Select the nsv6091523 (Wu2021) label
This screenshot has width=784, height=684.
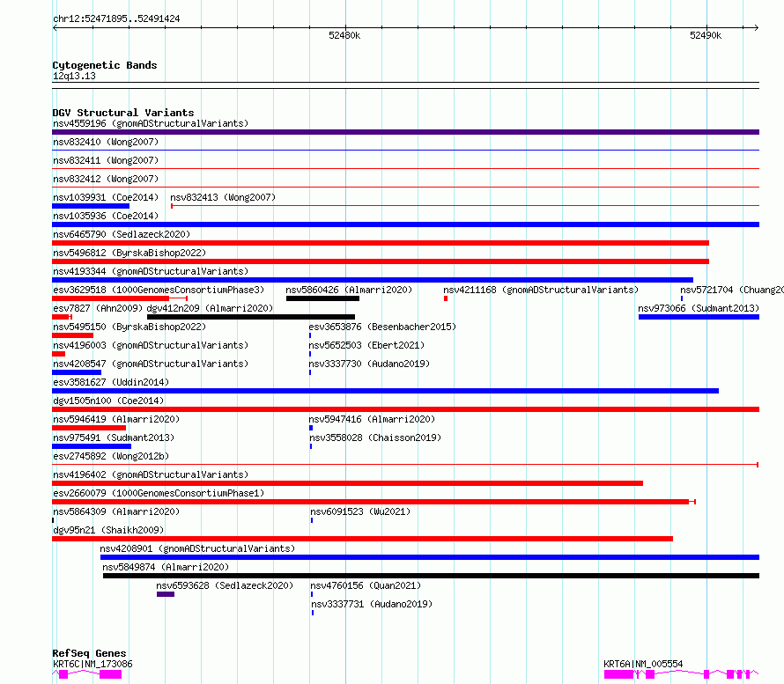click(360, 511)
